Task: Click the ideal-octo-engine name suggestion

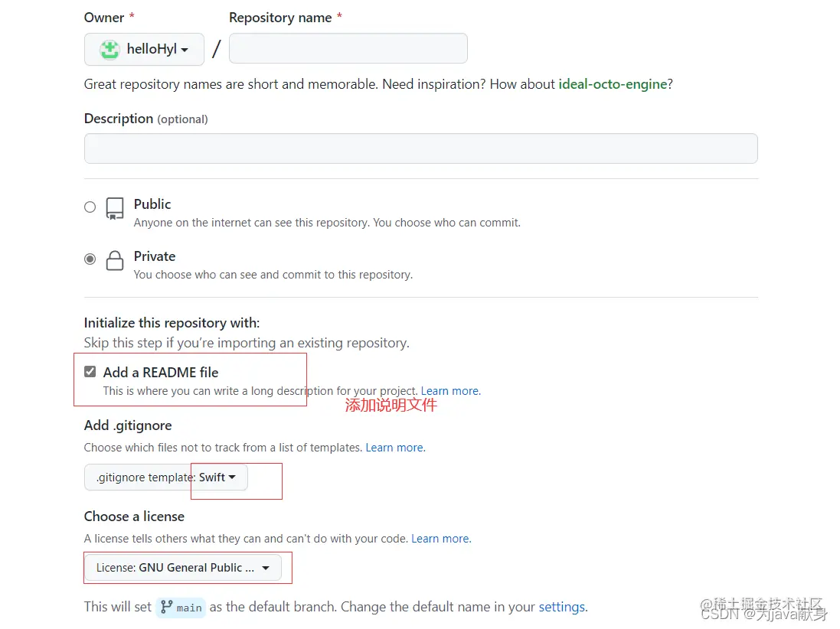Action: tap(613, 84)
